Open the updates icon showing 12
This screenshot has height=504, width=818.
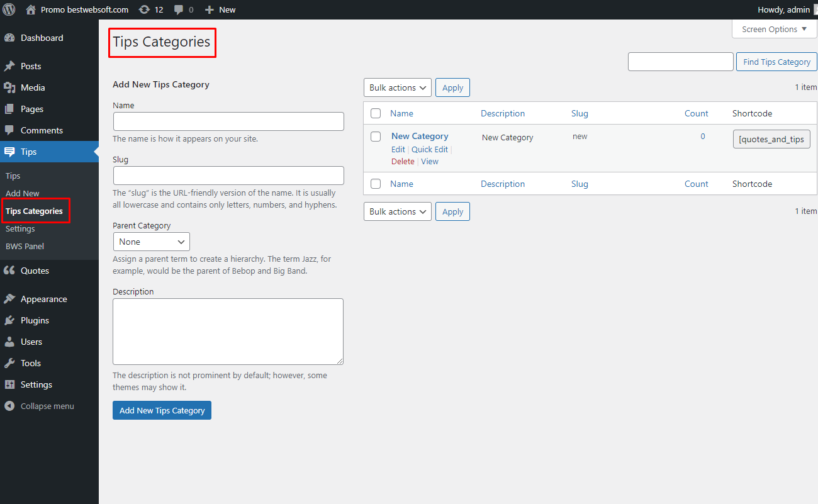tap(144, 9)
